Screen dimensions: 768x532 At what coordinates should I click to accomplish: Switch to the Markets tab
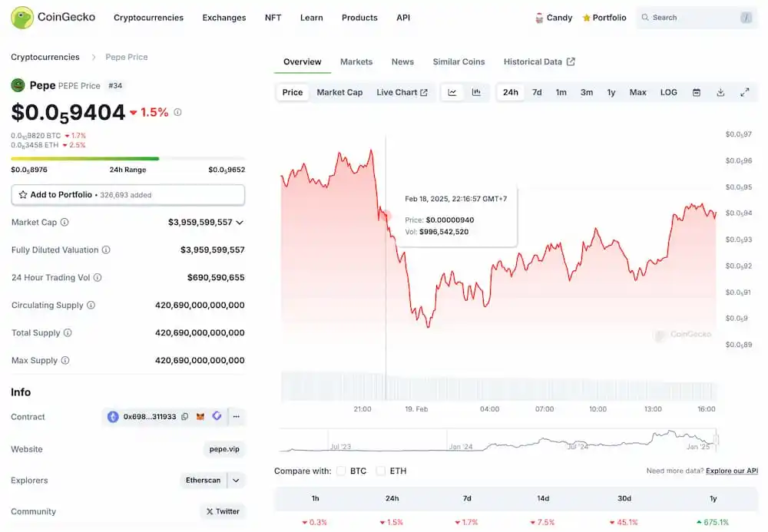coord(356,61)
